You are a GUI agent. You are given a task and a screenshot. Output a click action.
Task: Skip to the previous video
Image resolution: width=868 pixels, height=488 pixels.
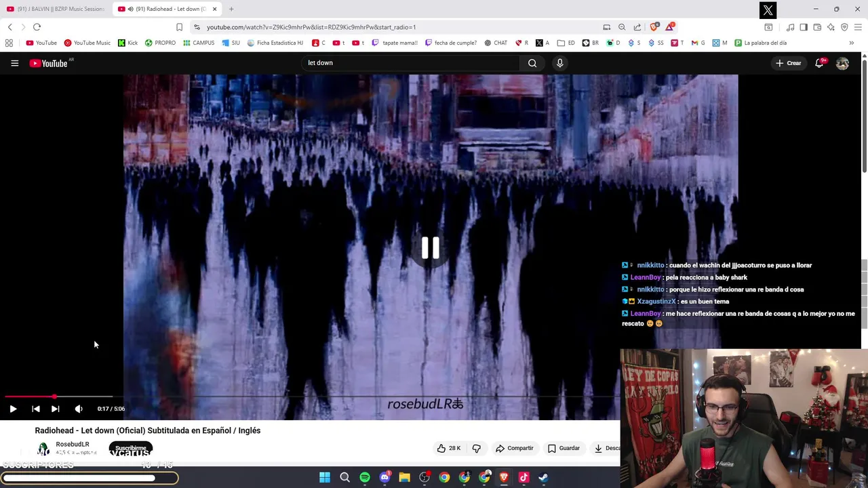tap(36, 409)
